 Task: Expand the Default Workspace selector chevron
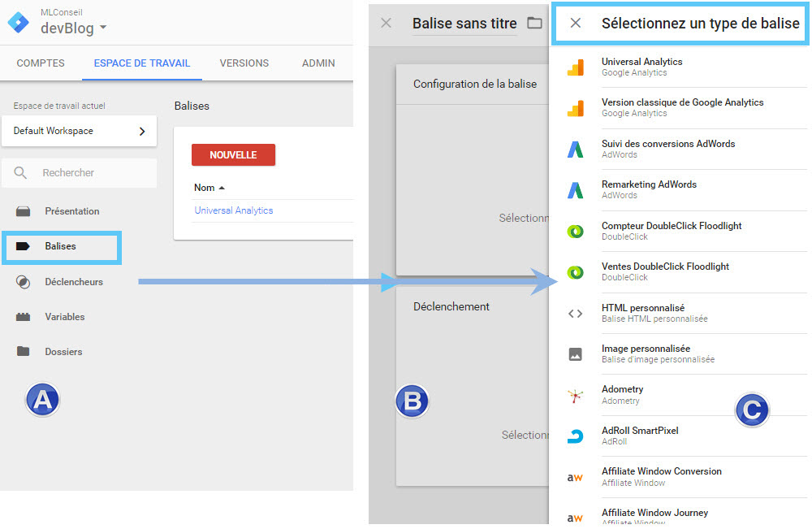(142, 131)
